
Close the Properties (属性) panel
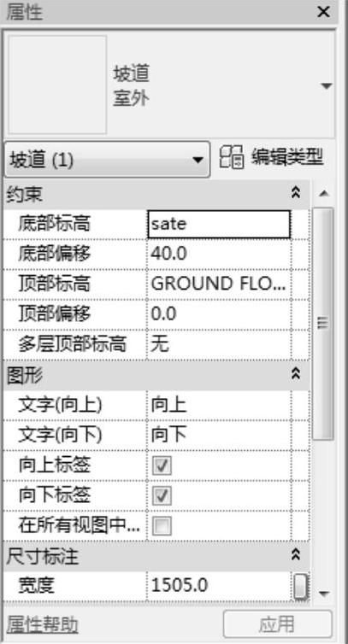[x=324, y=12]
